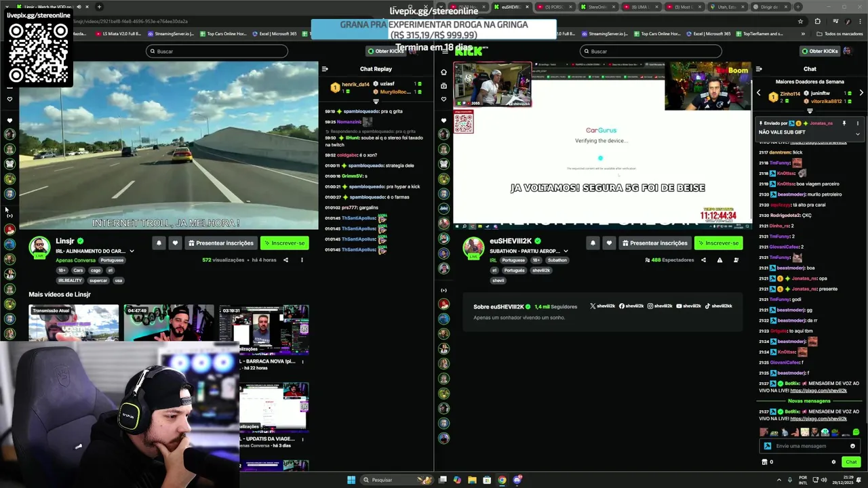Open the 04:47:49 video thumbnail
This screenshot has height=488, width=868.
pyautogui.click(x=168, y=323)
